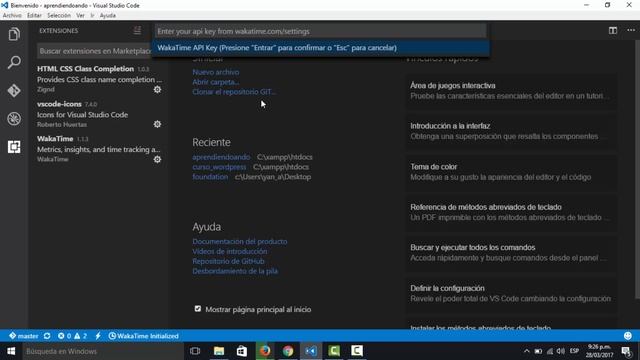Open Documentación del producto link
The height and width of the screenshot is (360, 640).
[x=240, y=242]
